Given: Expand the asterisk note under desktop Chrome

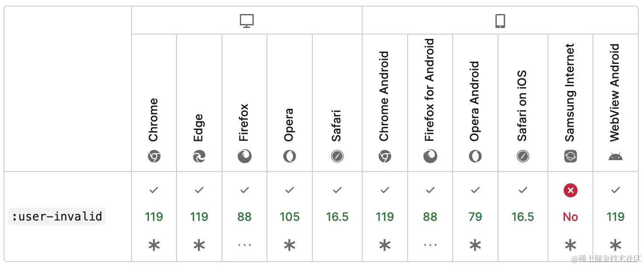Looking at the screenshot, I should click(154, 245).
